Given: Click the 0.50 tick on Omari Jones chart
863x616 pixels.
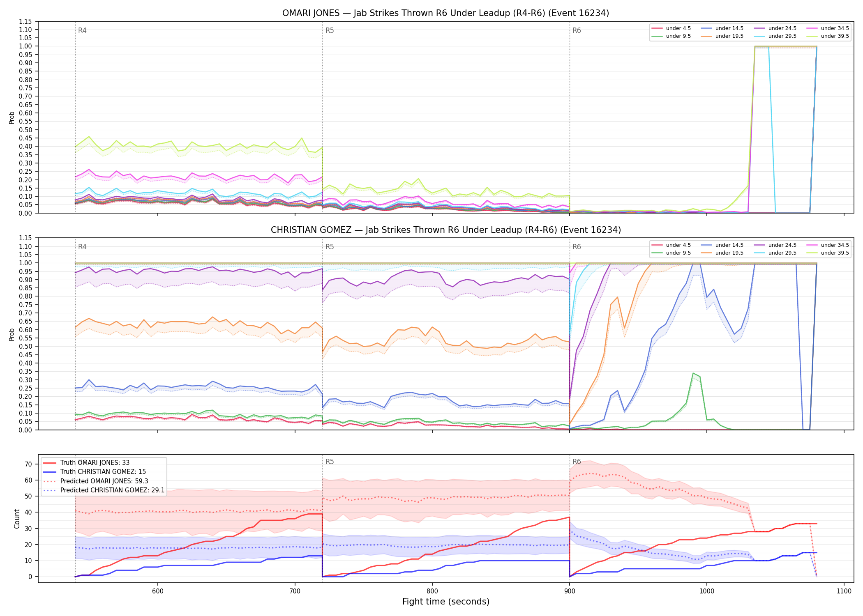Looking at the screenshot, I should coord(25,130).
